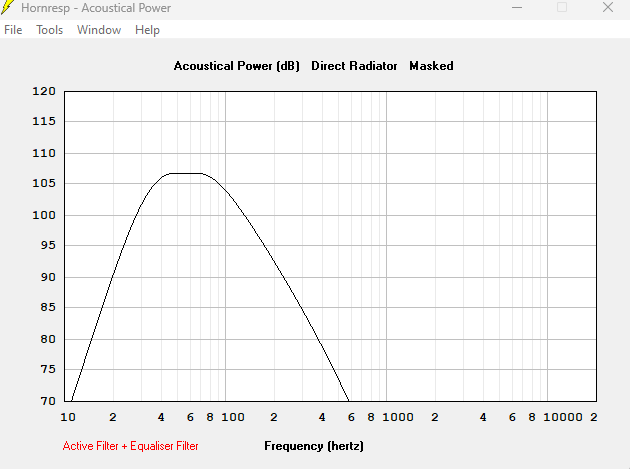This screenshot has width=630, height=469.
Task: Click the 105 dB axis label
Action: coord(44,183)
